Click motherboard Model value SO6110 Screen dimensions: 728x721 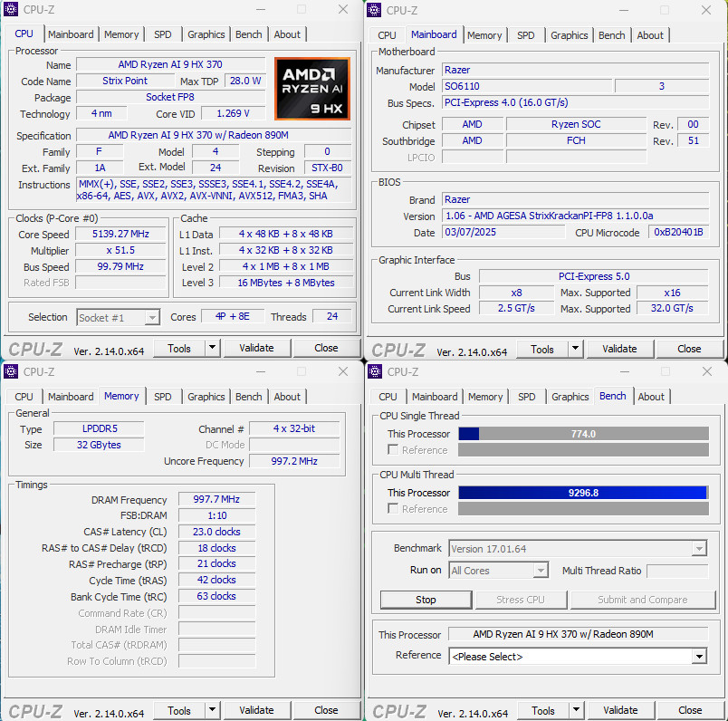point(526,86)
